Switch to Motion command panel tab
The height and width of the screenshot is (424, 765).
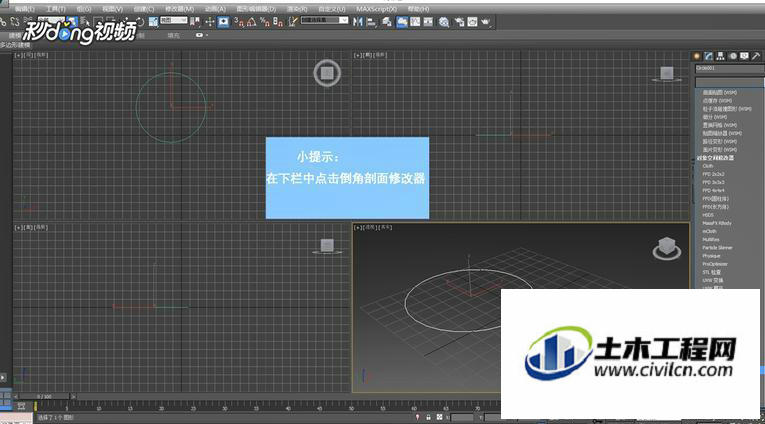click(732, 56)
